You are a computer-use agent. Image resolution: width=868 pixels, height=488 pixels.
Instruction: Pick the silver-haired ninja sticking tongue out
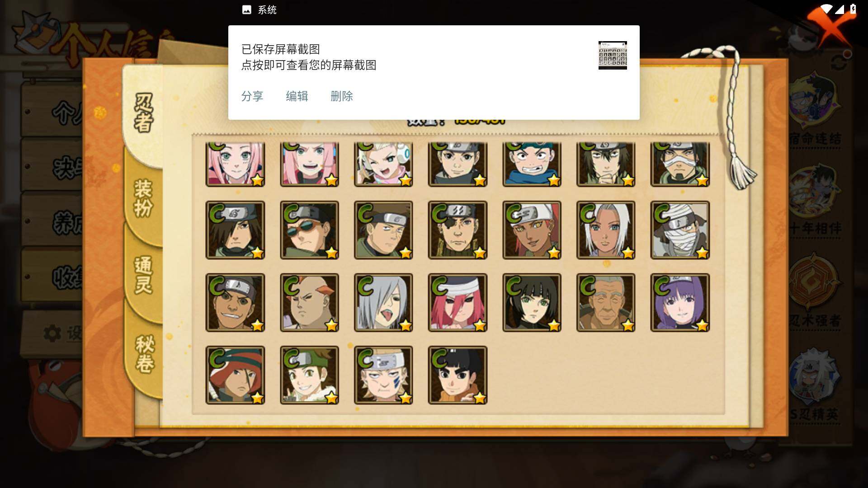coord(383,303)
